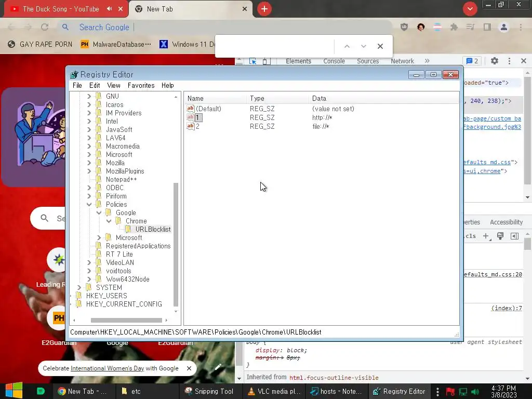The image size is (532, 399).
Task: Open the Chrome profile menu
Action: [x=504, y=27]
